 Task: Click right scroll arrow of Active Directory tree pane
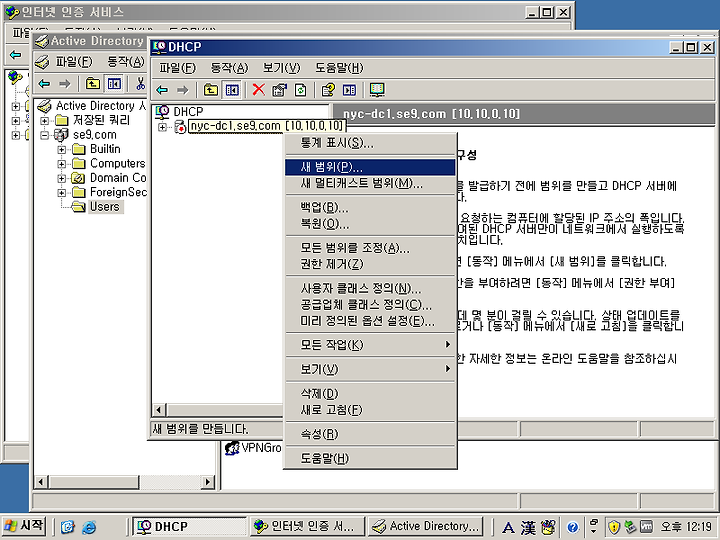[208, 482]
